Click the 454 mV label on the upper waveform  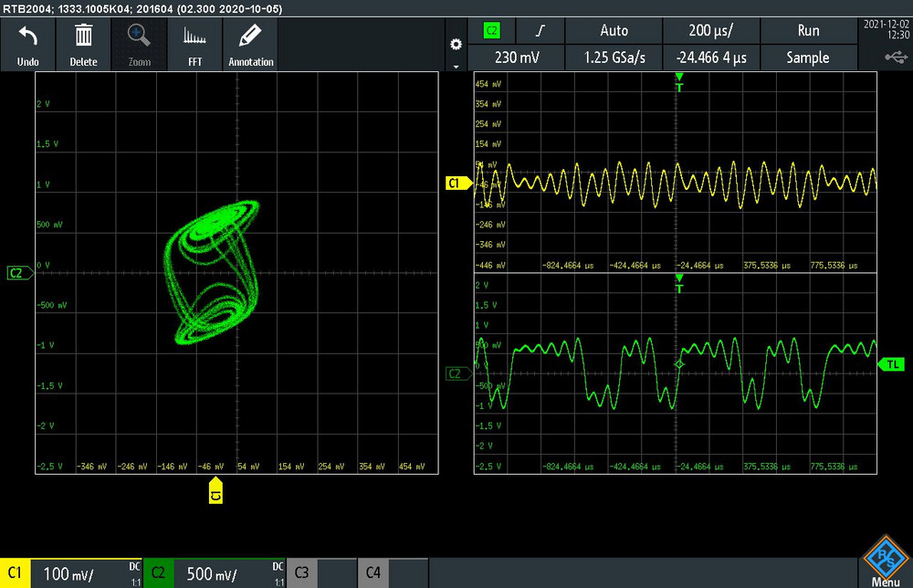(x=488, y=84)
